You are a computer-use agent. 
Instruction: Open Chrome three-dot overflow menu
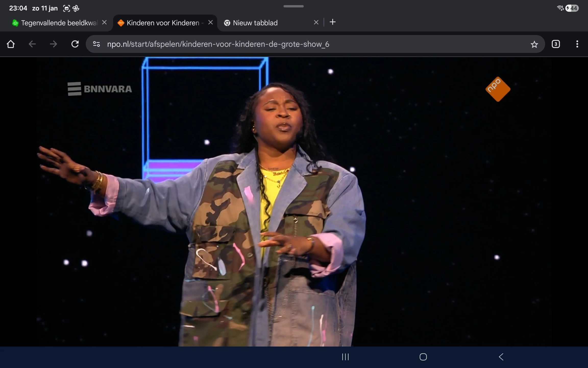[577, 44]
